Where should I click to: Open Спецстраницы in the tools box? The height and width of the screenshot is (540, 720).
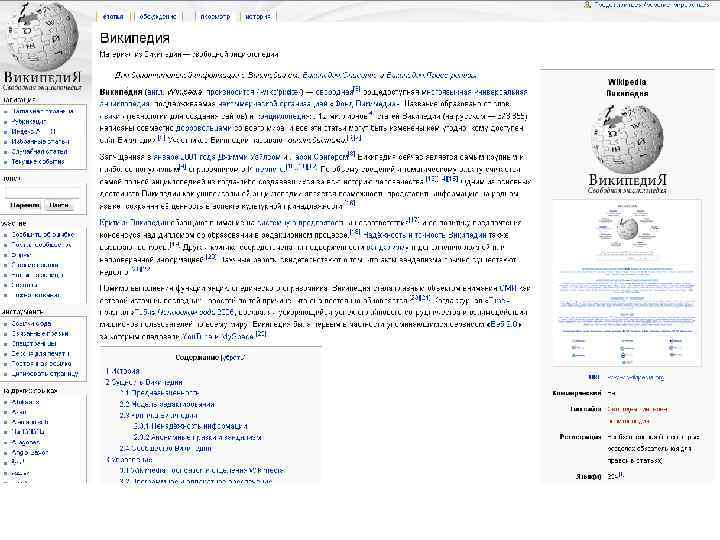pos(34,344)
